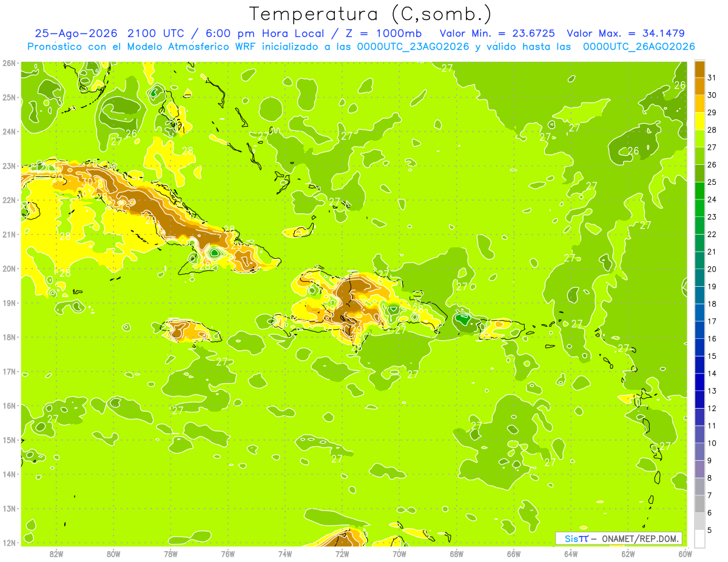728x562 pixels.
Task: Click the "Valor Min. = 23.6725" text
Action: (x=497, y=33)
